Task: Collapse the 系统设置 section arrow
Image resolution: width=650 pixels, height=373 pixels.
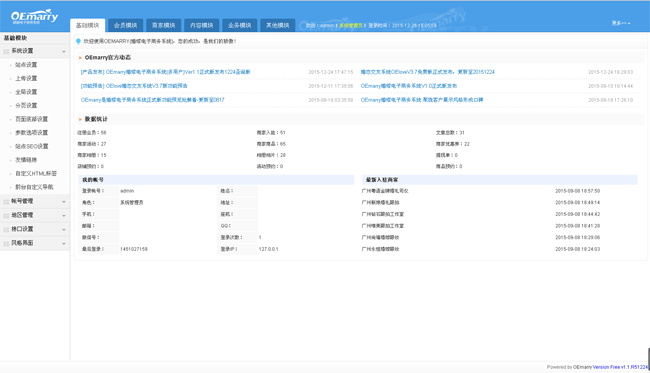Action: [x=64, y=51]
